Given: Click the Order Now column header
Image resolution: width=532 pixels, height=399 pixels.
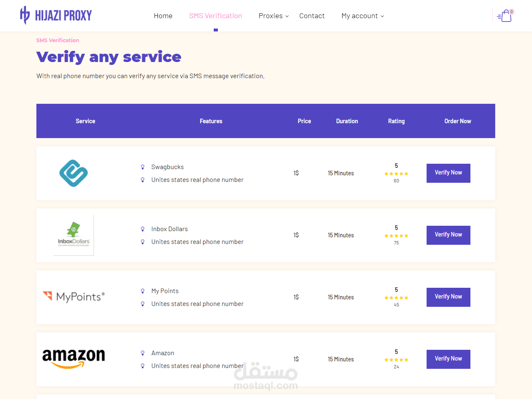Looking at the screenshot, I should [x=458, y=121].
